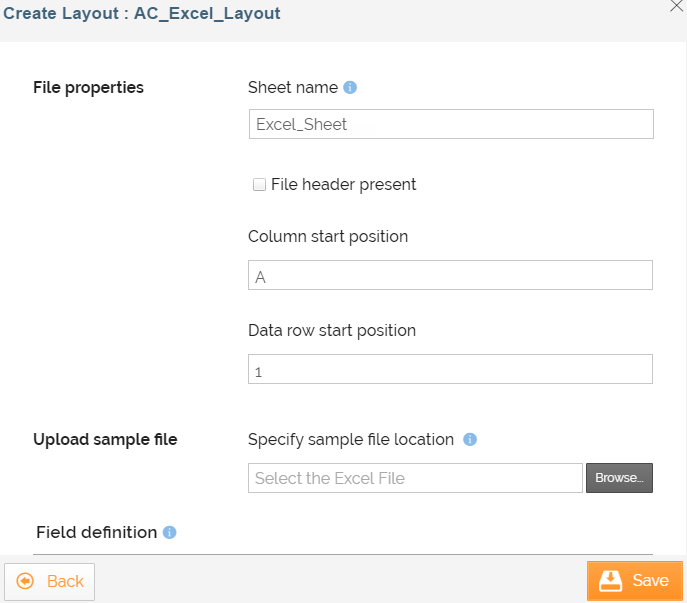
Task: Focus the Sheet name input field
Action: tap(450, 124)
